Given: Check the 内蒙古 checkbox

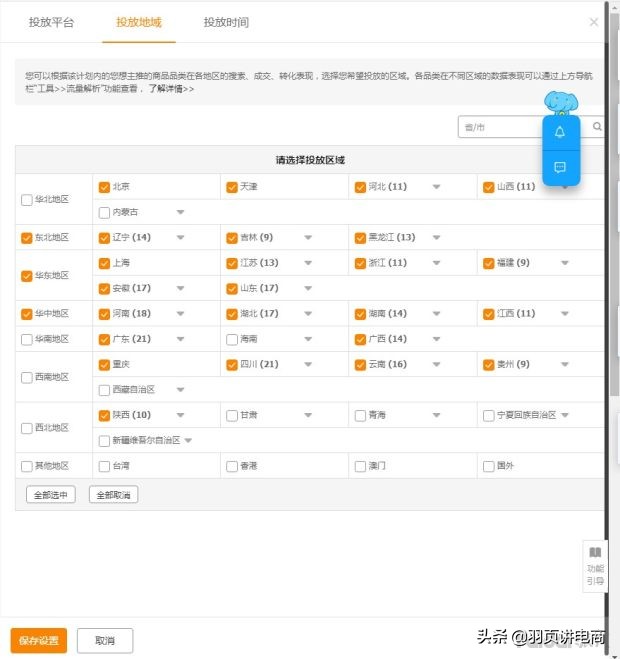Looking at the screenshot, I should tap(104, 213).
